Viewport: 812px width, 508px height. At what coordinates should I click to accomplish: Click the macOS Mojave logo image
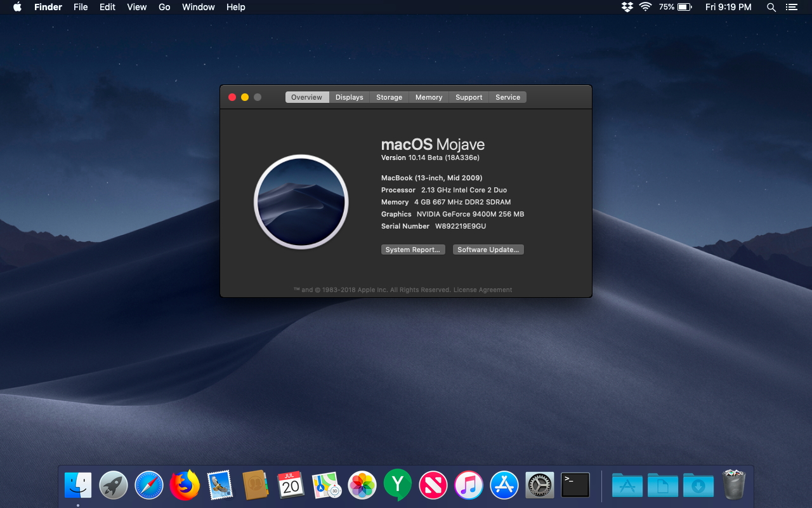301,202
